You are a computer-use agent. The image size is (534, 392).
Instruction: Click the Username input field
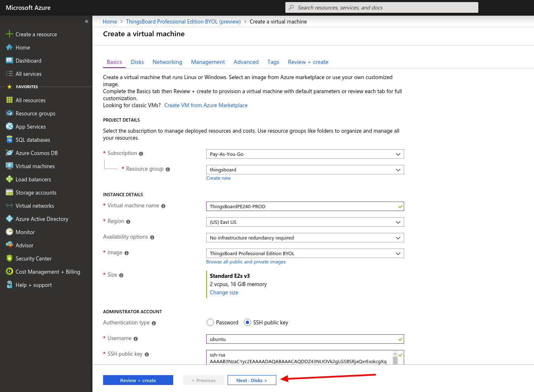[x=305, y=339]
